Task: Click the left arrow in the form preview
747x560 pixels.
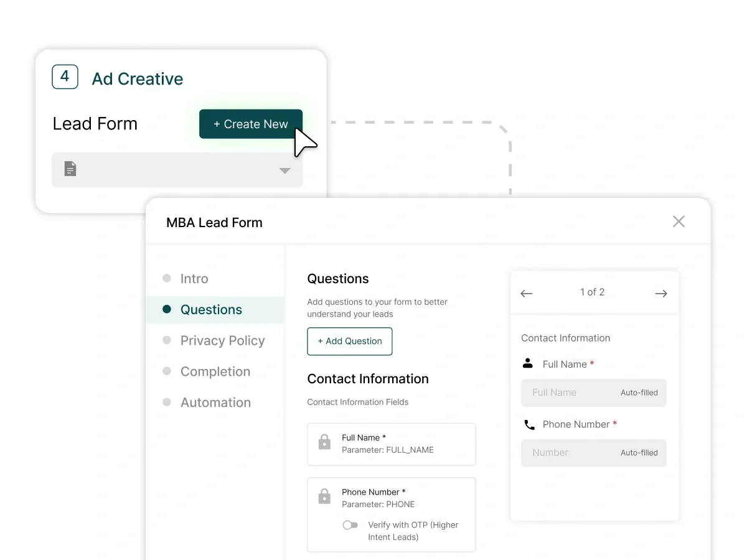Action: coord(526,293)
